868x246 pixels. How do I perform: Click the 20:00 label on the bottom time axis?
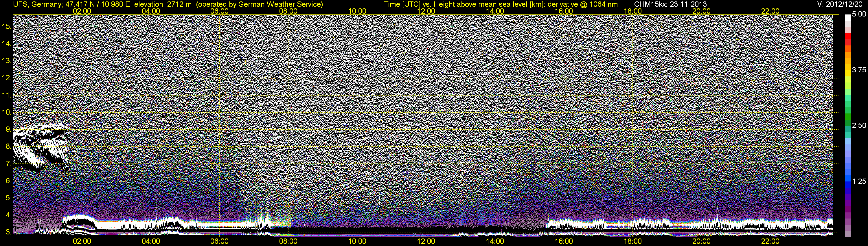click(702, 241)
